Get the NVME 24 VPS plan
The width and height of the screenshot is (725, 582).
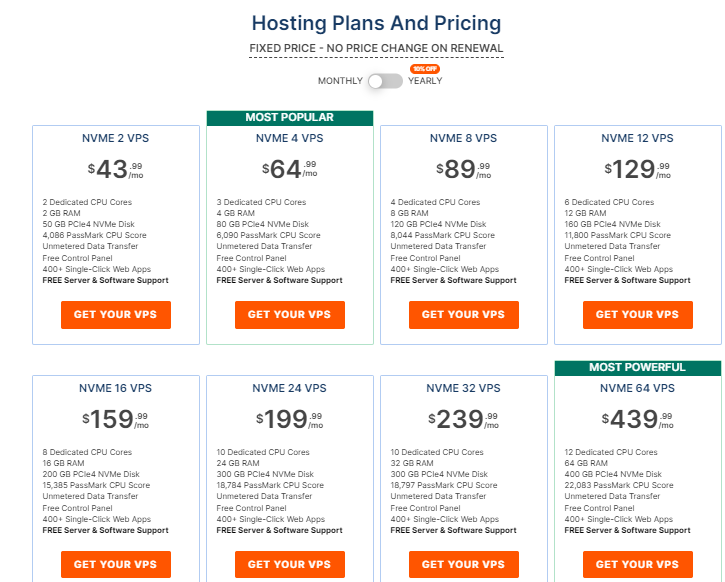290,564
